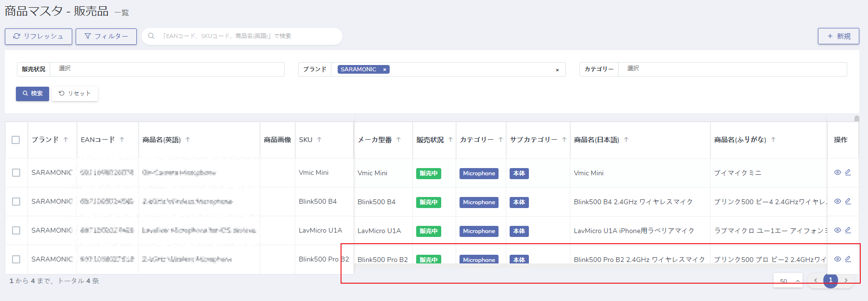This screenshot has height=301, width=868.
Task: Remove the SARAMONIC brand tag
Action: (x=384, y=69)
